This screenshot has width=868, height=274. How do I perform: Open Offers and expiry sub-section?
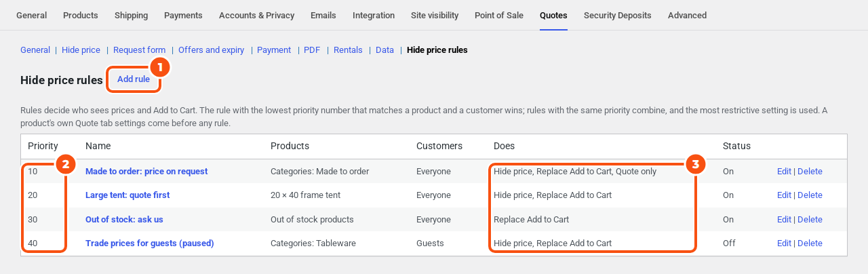coord(211,50)
